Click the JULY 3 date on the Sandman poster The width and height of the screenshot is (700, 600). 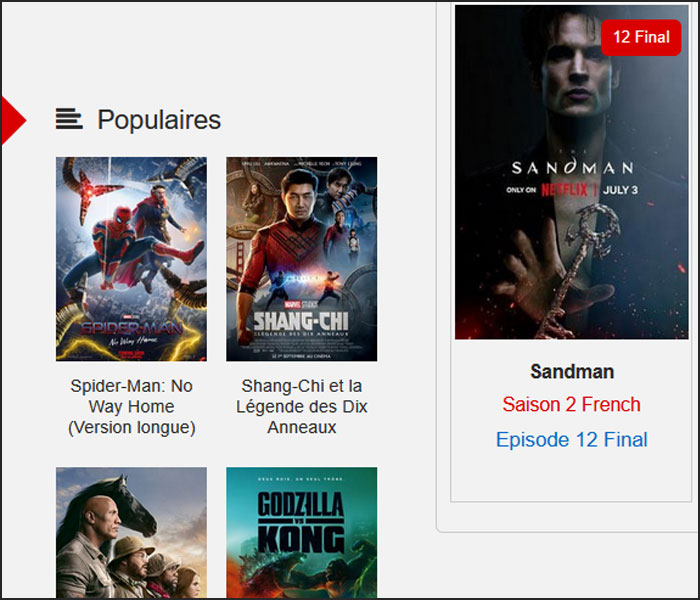click(x=620, y=190)
